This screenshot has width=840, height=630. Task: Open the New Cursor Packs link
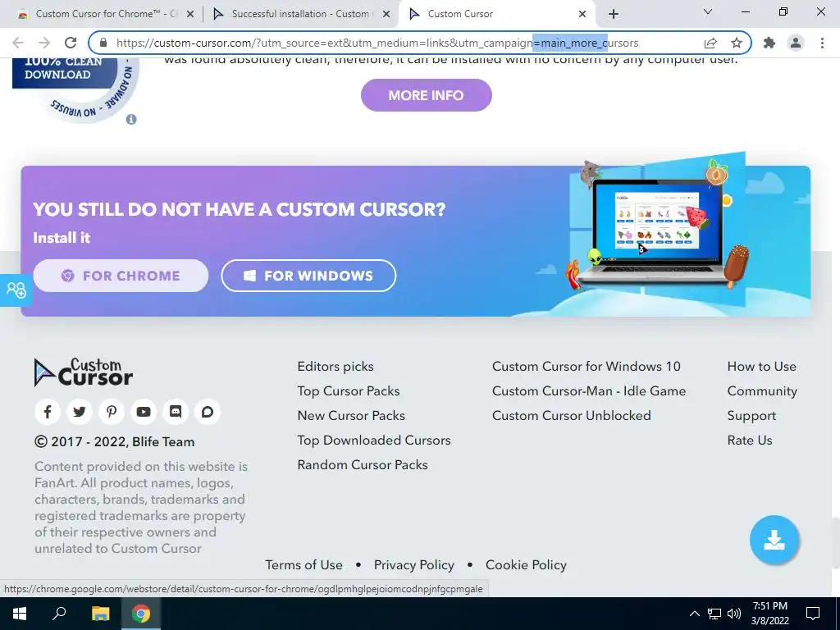[351, 416]
